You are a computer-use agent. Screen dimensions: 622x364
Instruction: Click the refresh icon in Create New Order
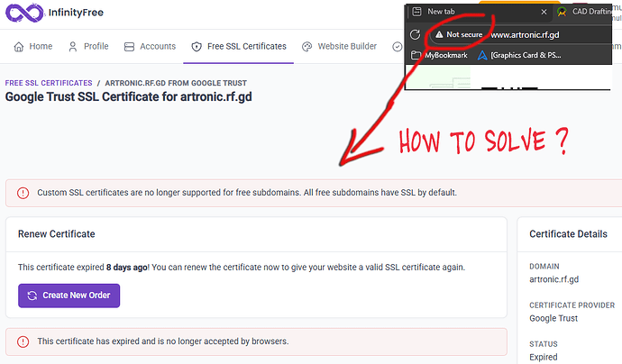point(32,296)
